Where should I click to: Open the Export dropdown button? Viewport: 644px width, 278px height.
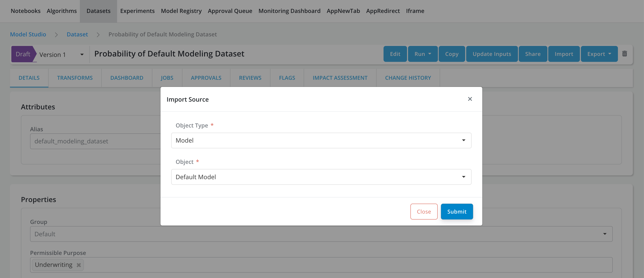coord(599,54)
